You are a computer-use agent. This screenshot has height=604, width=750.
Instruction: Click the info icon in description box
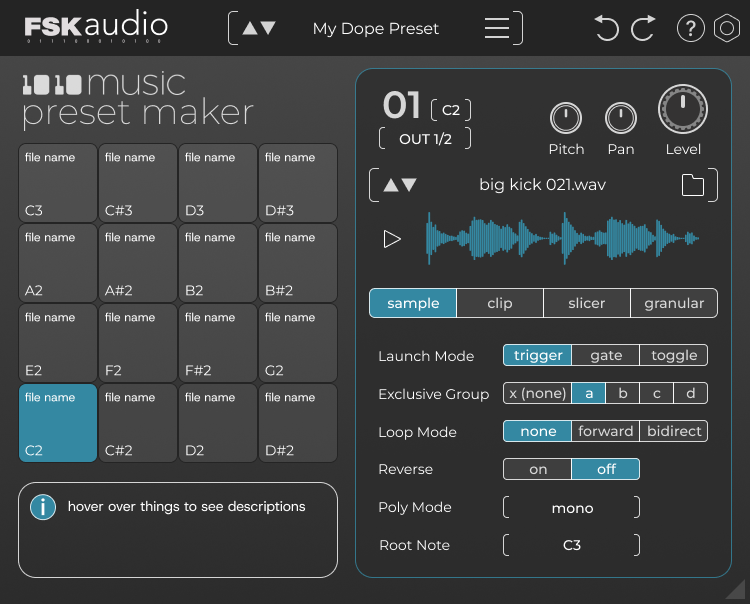(43, 507)
